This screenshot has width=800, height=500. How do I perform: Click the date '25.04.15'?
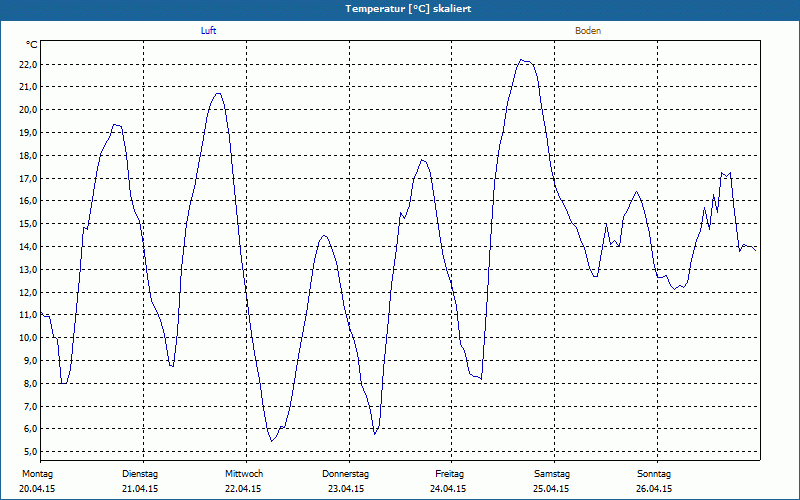551,489
